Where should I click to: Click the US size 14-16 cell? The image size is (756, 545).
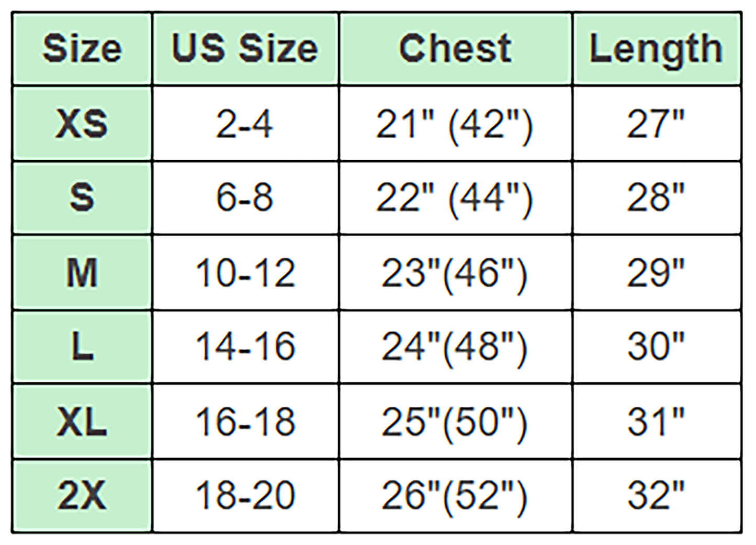point(245,347)
